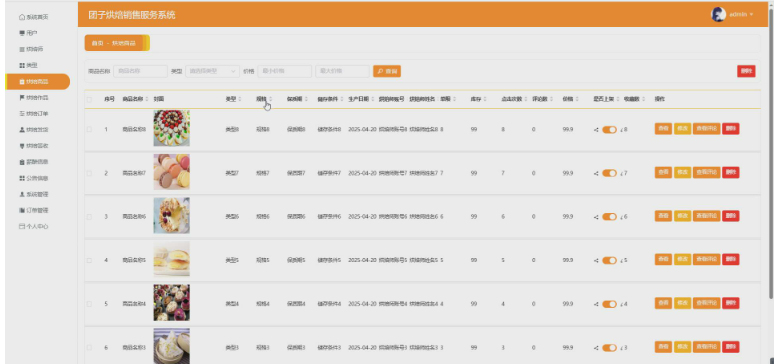Click the sort arrows on 商品名称 column
Screen dimensions: 774x364
click(147, 99)
